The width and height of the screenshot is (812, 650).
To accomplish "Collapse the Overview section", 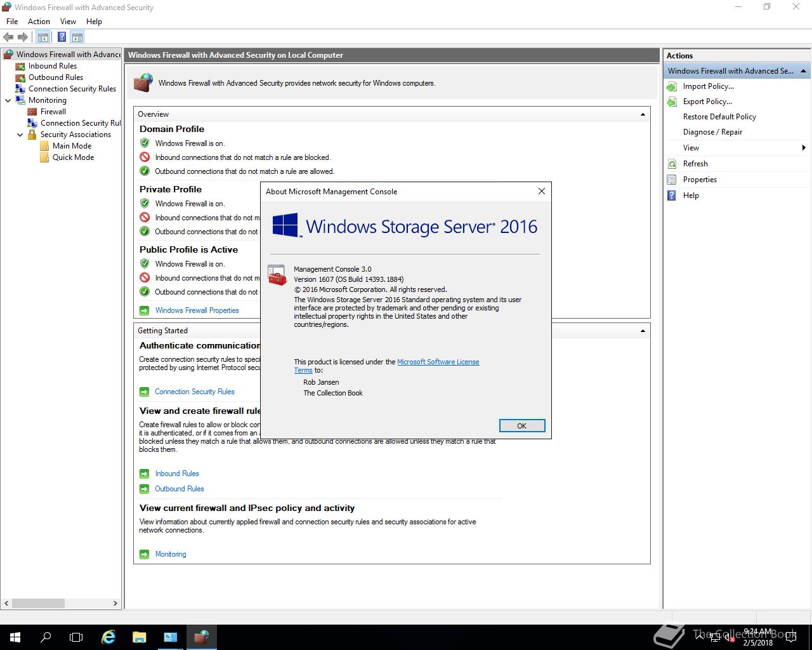I will click(643, 114).
